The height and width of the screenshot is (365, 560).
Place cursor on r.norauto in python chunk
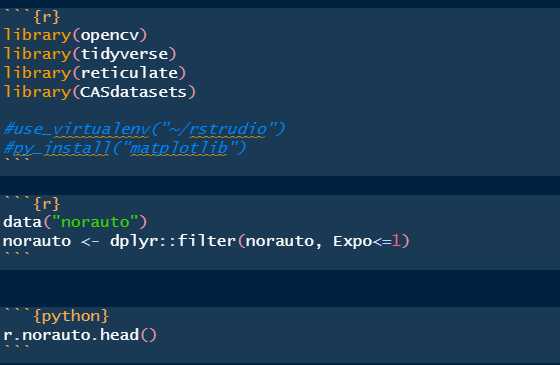coord(49,335)
